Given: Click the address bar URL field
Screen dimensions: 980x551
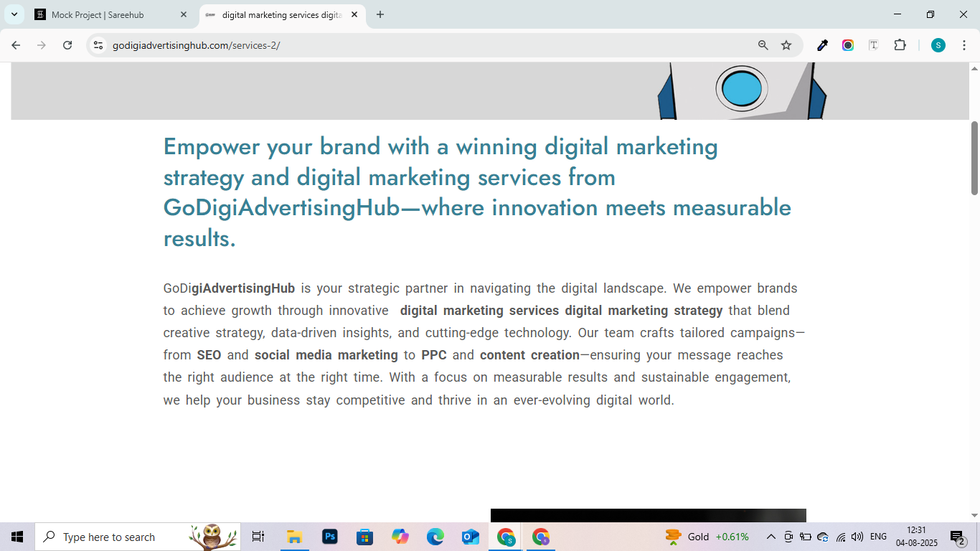Looking at the screenshot, I should tap(430, 45).
